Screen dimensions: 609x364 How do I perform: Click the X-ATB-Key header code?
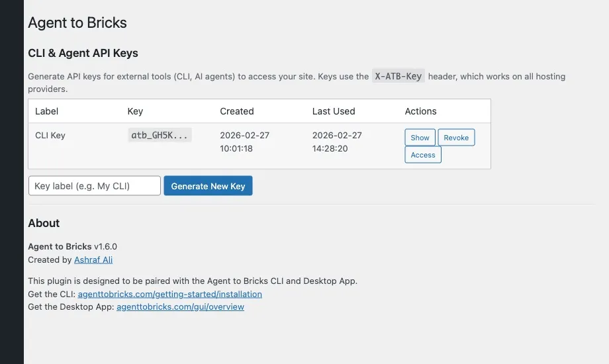coord(398,76)
